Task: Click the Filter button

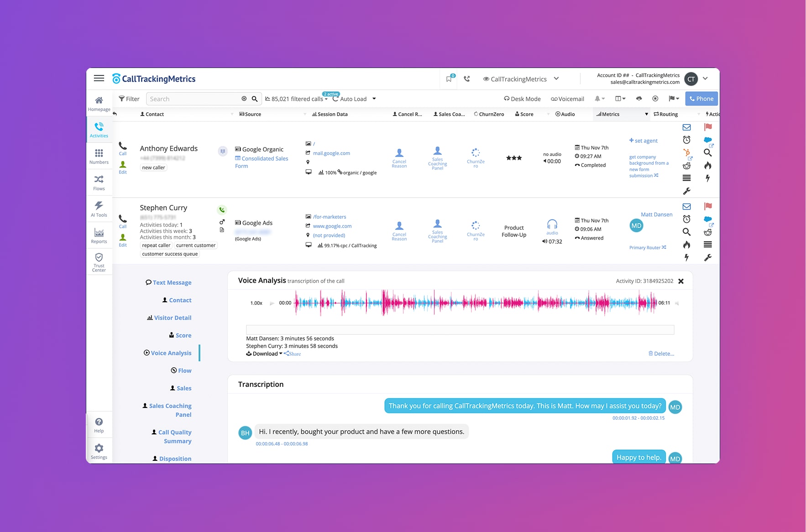Action: coord(129,99)
